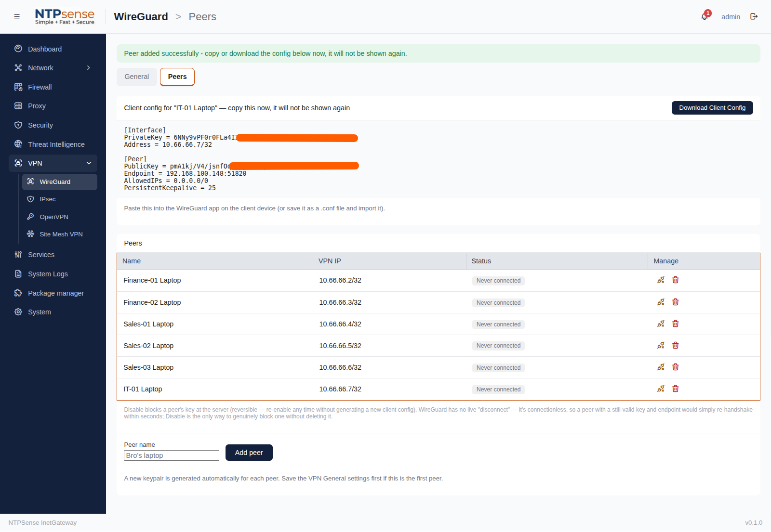This screenshot has width=771, height=532.
Task: Disable the Finance-01 Laptop peer
Action: click(x=661, y=280)
